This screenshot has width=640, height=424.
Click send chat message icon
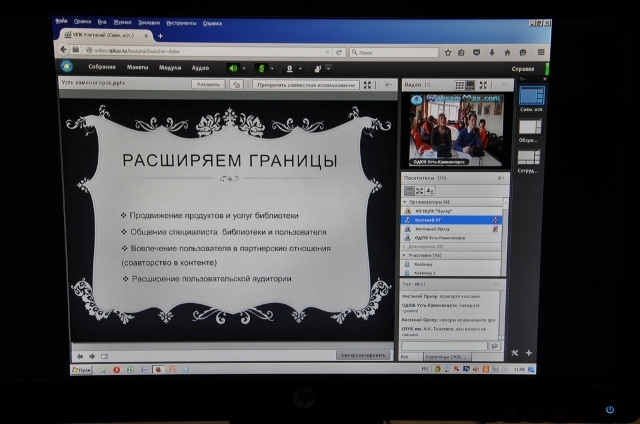click(x=494, y=345)
